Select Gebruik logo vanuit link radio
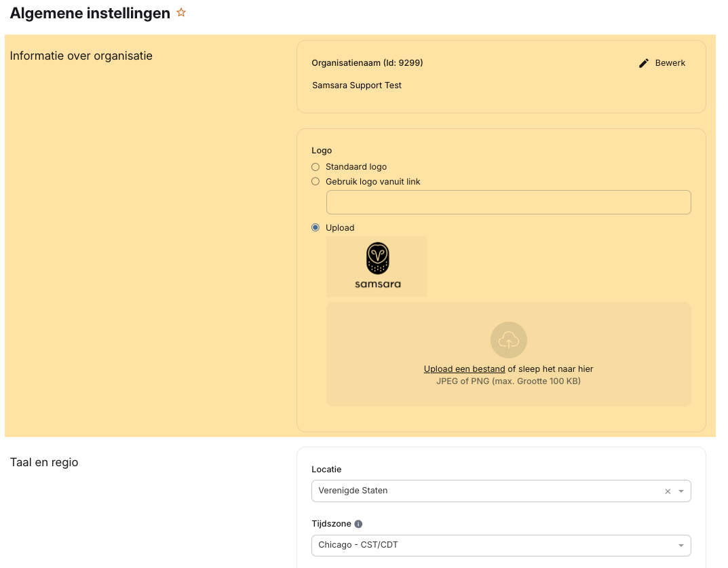Viewport: 728px width, 568px height. 315,182
